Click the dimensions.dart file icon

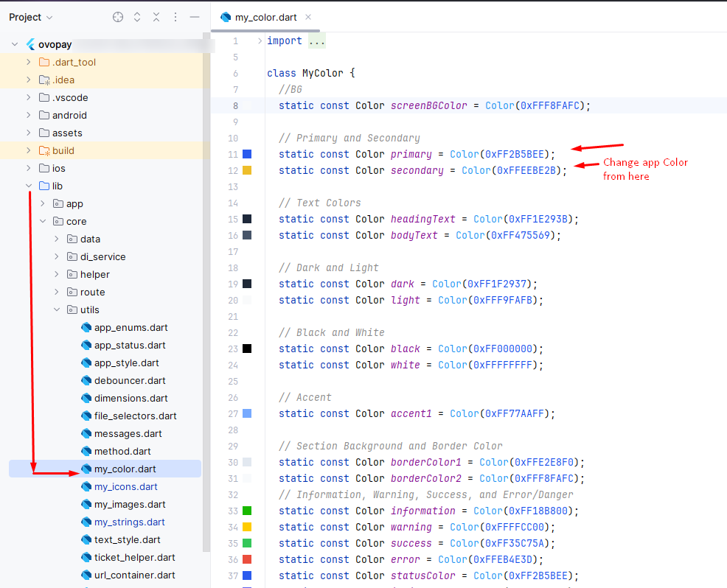(x=86, y=398)
